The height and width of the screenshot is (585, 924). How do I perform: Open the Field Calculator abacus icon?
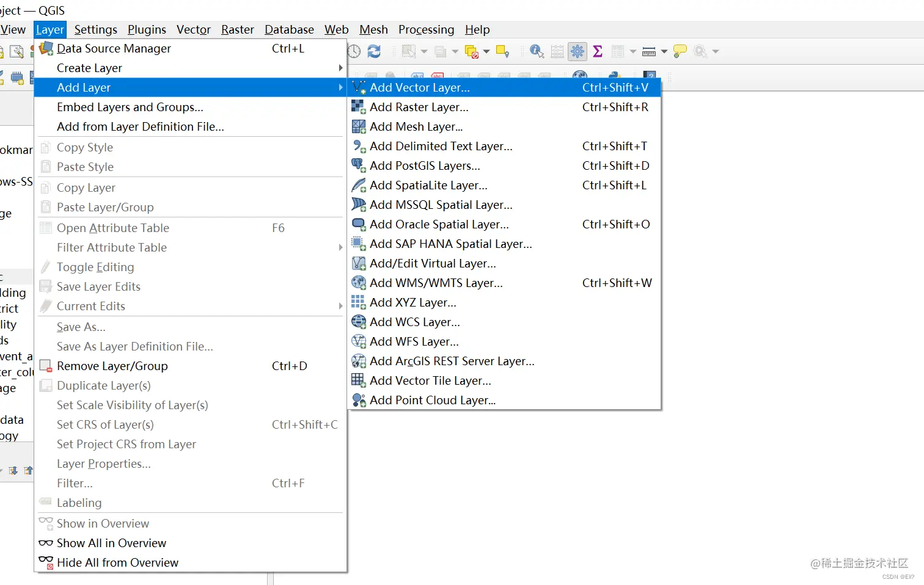(557, 52)
